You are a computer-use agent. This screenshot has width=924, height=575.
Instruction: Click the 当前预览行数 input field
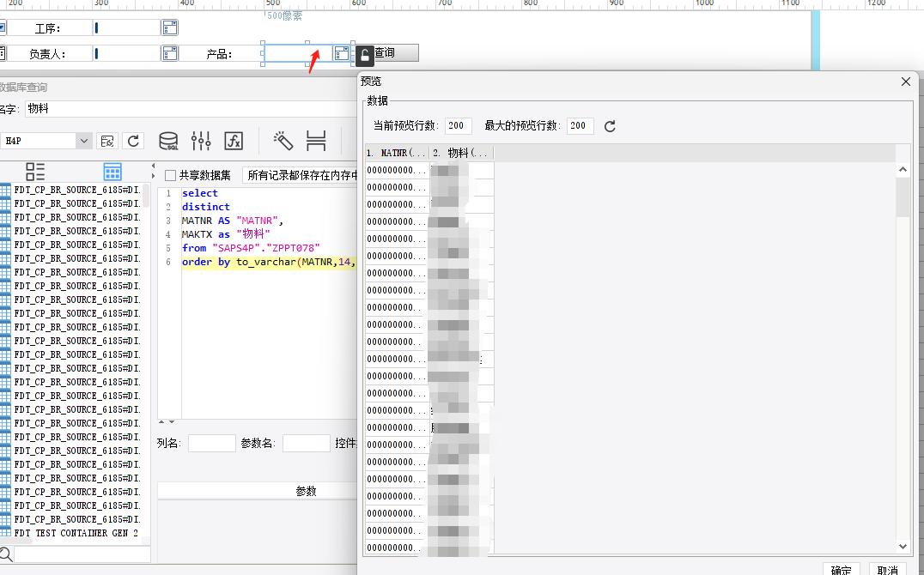click(457, 126)
